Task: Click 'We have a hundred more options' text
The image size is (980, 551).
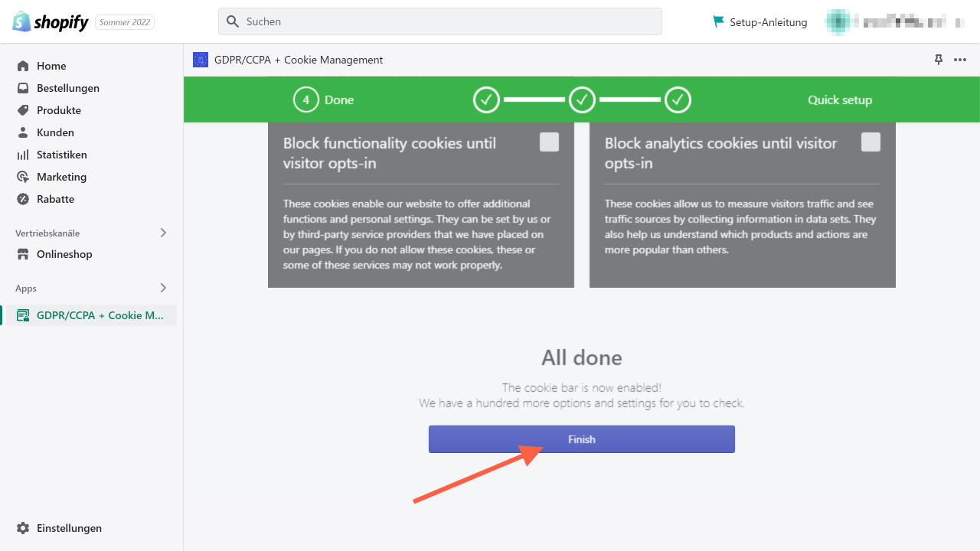Action: coord(582,403)
